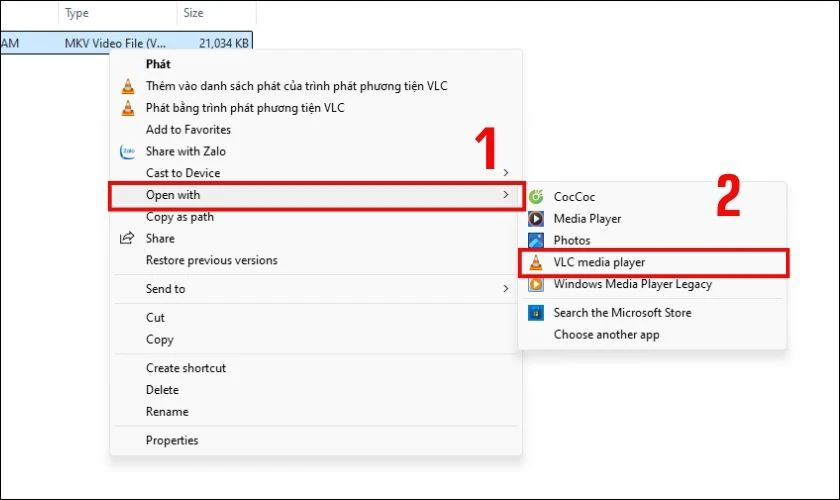Expand the Cast to Device submenu arrow
This screenshot has height=500, width=840.
[x=506, y=173]
